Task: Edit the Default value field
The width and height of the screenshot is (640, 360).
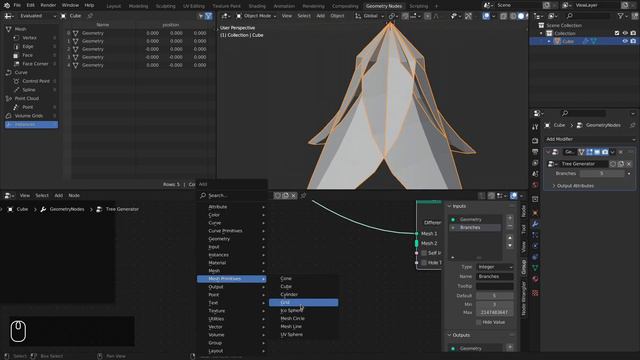Action: (495, 296)
